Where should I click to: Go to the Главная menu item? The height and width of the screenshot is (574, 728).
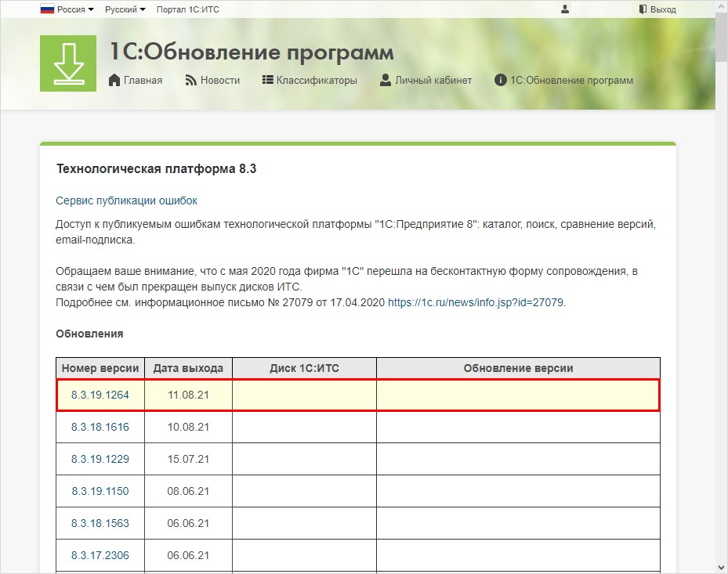(x=143, y=81)
